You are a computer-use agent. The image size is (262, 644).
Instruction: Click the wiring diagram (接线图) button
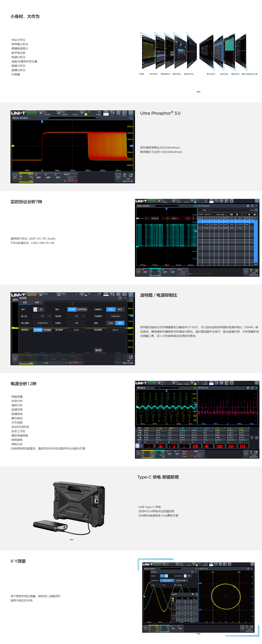[98, 350]
